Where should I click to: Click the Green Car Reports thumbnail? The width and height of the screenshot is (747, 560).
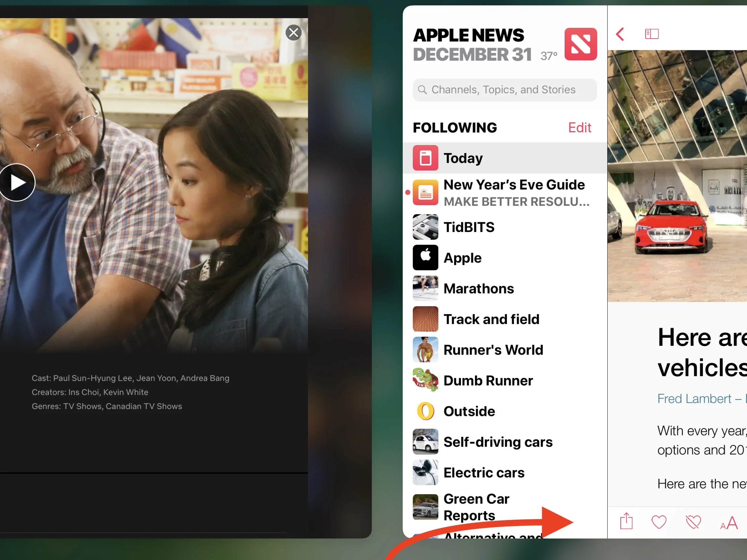[426, 507]
